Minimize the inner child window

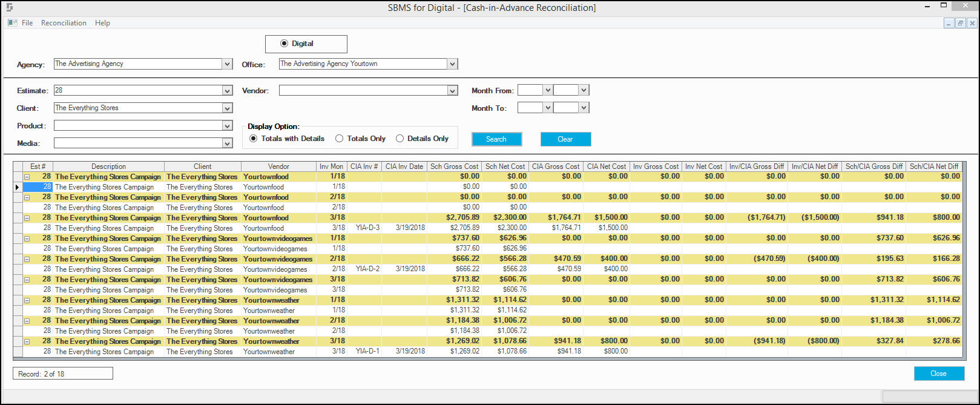pos(949,23)
